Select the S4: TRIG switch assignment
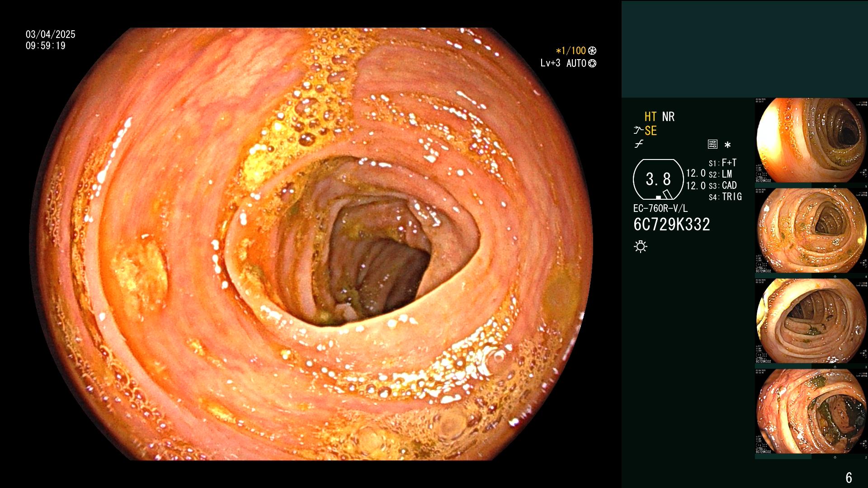This screenshot has height=488, width=868. (725, 197)
